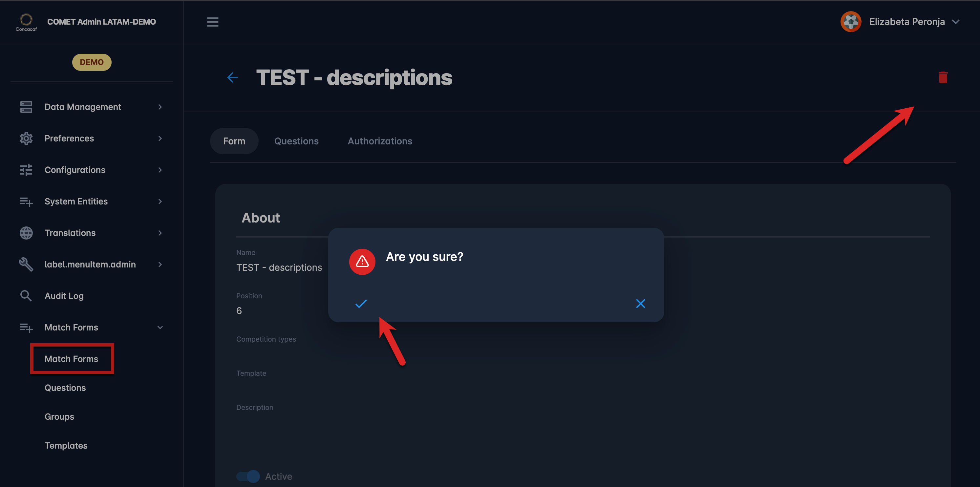Click the user avatar picture
Screen dimensions: 980x487
click(851, 22)
